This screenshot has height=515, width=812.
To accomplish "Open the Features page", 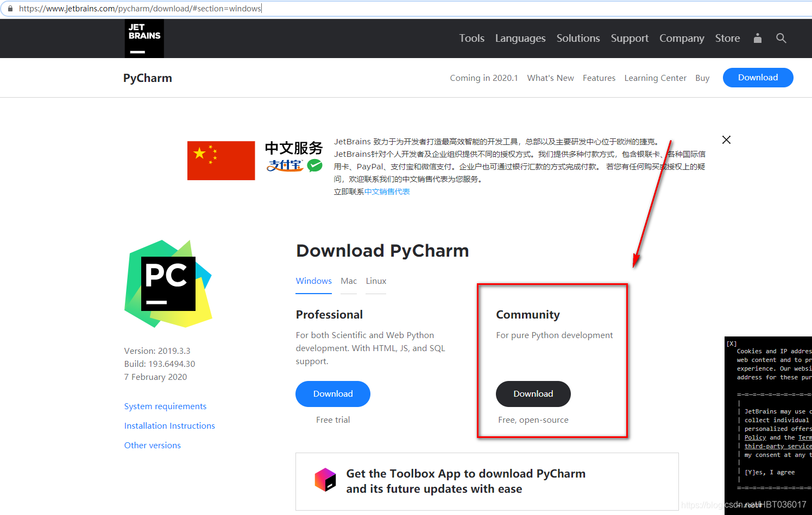I will tap(599, 78).
